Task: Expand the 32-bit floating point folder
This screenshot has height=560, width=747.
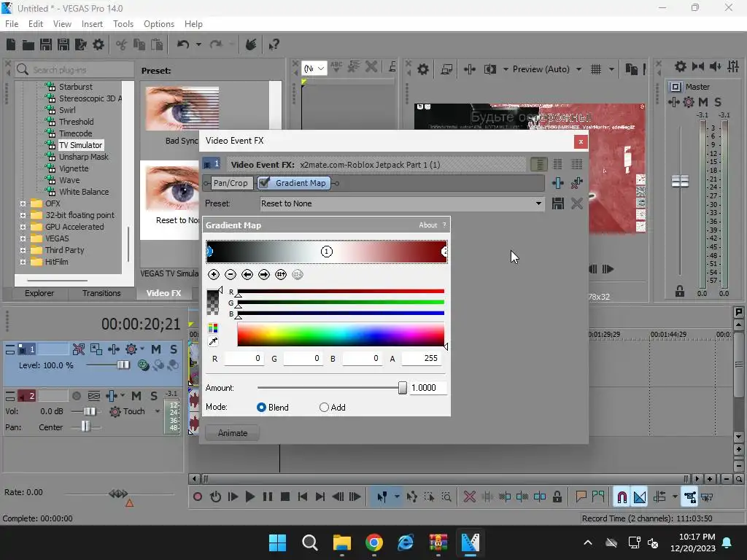Action: [x=23, y=215]
